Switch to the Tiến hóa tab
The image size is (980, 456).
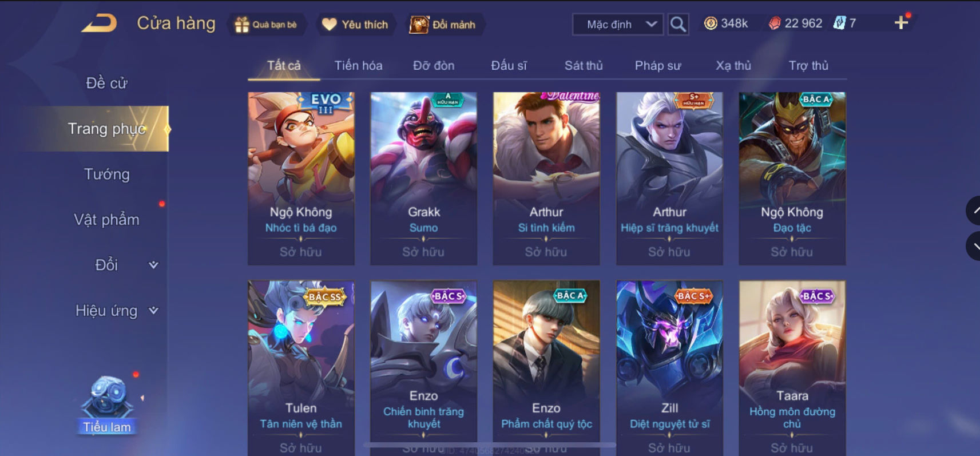click(358, 66)
